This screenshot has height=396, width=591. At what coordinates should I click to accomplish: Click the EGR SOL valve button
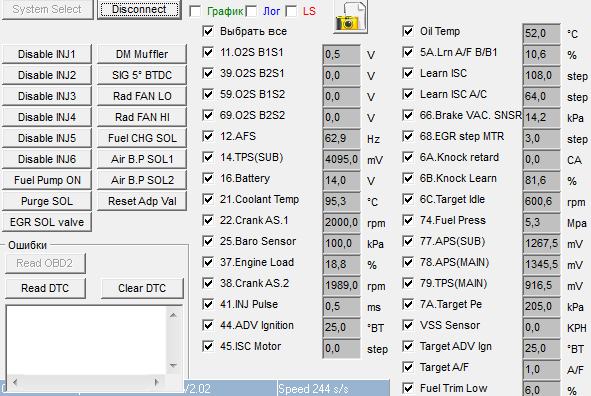point(47,222)
